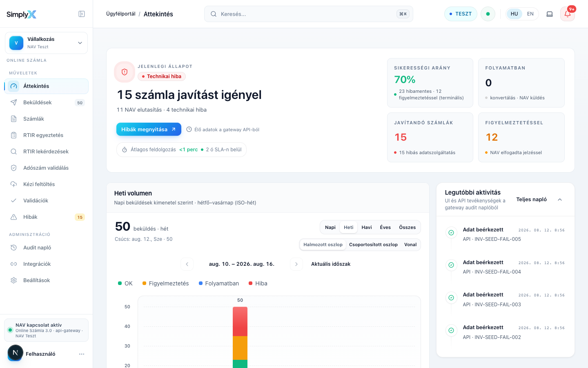Open Számlák in sidebar

[47, 119]
